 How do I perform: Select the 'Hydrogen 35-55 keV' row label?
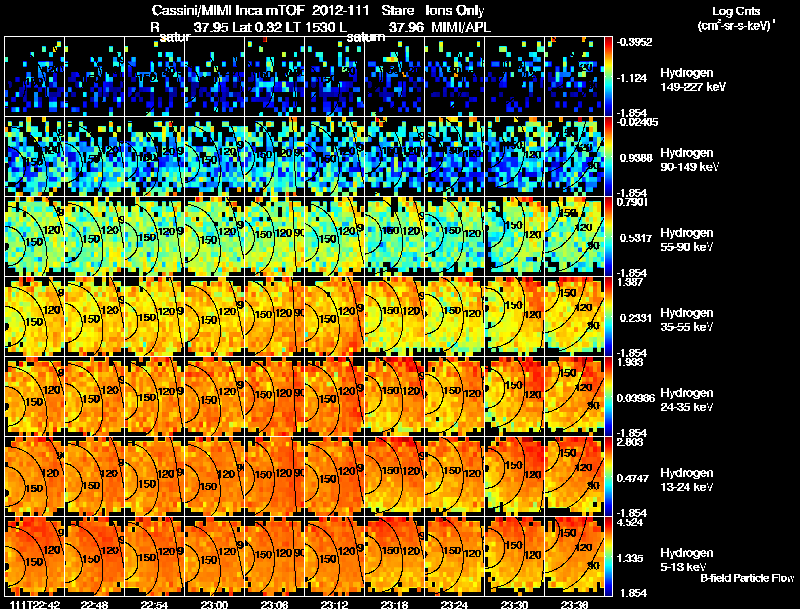pyautogui.click(x=687, y=320)
